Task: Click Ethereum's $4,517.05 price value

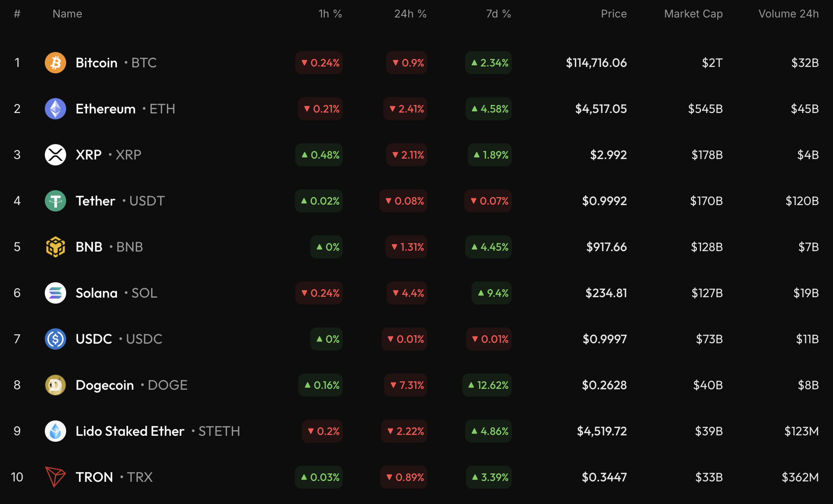Action: 601,109
